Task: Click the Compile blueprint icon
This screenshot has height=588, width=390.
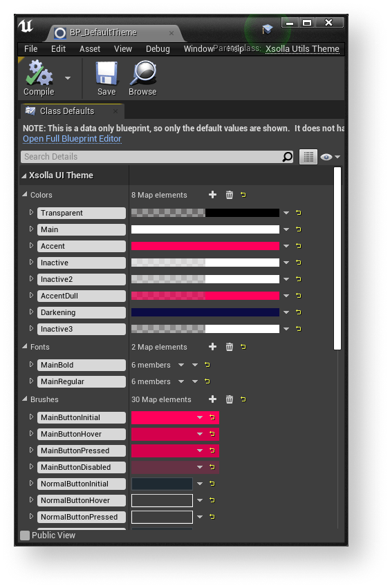Action: [39, 73]
